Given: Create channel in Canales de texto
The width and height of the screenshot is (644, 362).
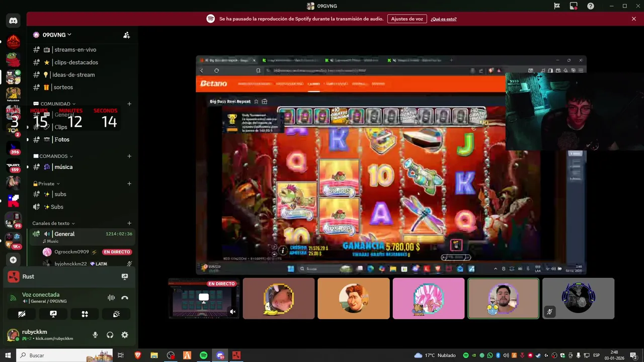Looking at the screenshot, I should click(129, 223).
